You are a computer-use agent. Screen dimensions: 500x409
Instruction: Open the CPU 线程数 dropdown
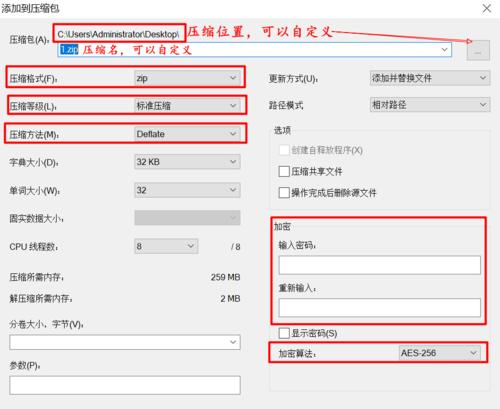(x=166, y=246)
